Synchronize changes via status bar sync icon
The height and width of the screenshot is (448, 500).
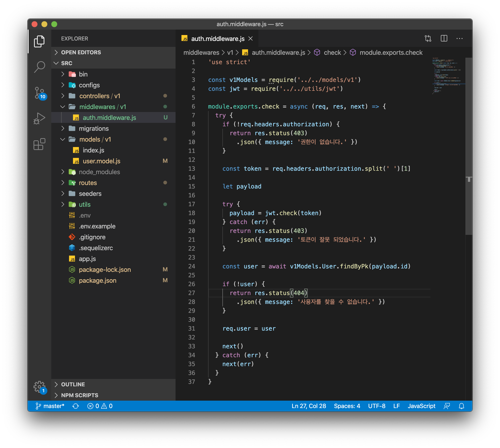[76, 406]
